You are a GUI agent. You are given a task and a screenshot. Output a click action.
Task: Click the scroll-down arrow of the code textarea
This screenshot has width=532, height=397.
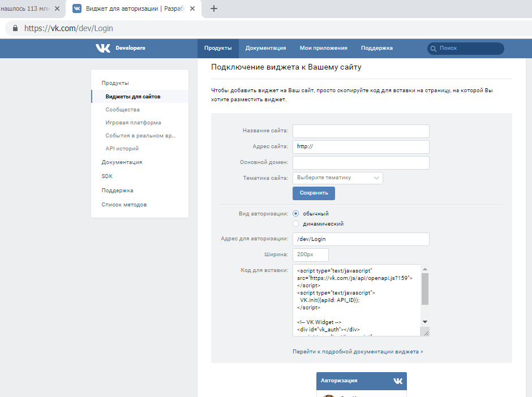click(425, 322)
